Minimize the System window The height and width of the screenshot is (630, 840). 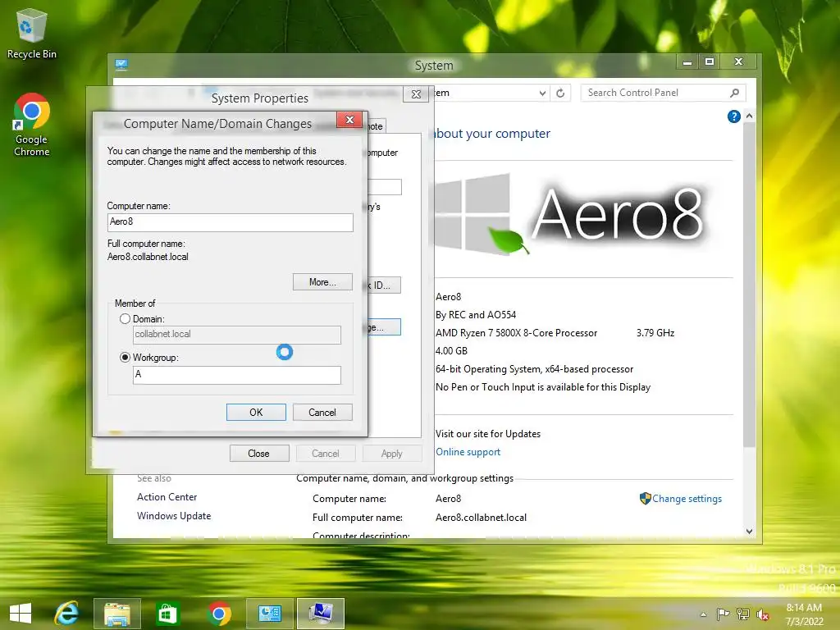[687, 62]
